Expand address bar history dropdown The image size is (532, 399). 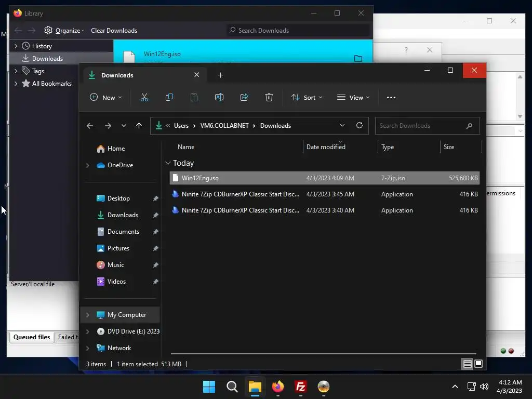point(342,126)
